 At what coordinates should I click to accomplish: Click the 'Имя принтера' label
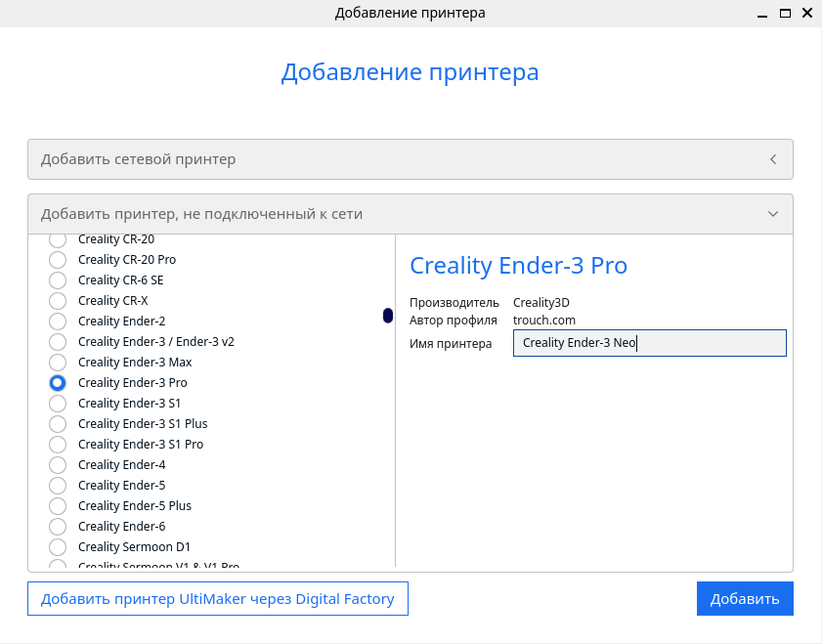[451, 344]
